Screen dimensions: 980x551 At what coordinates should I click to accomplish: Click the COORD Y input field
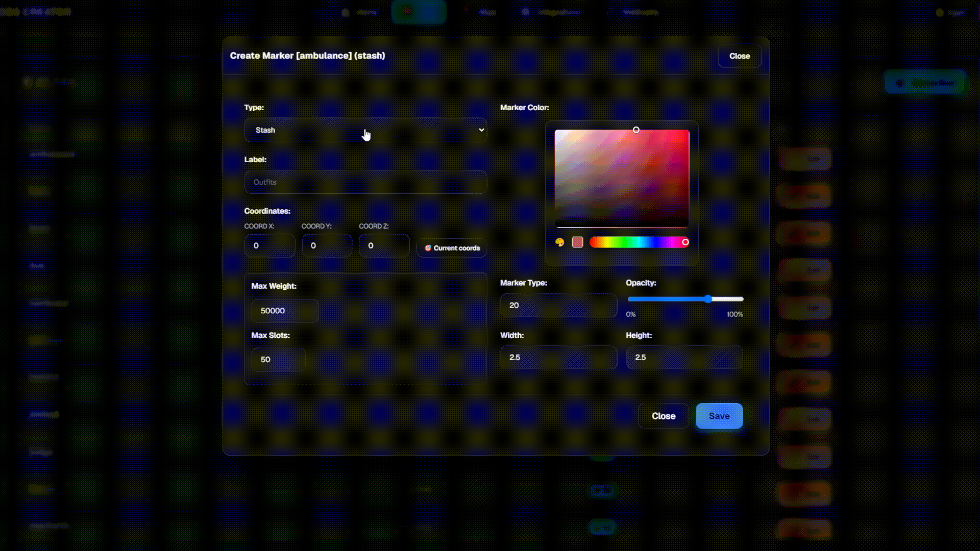[326, 245]
